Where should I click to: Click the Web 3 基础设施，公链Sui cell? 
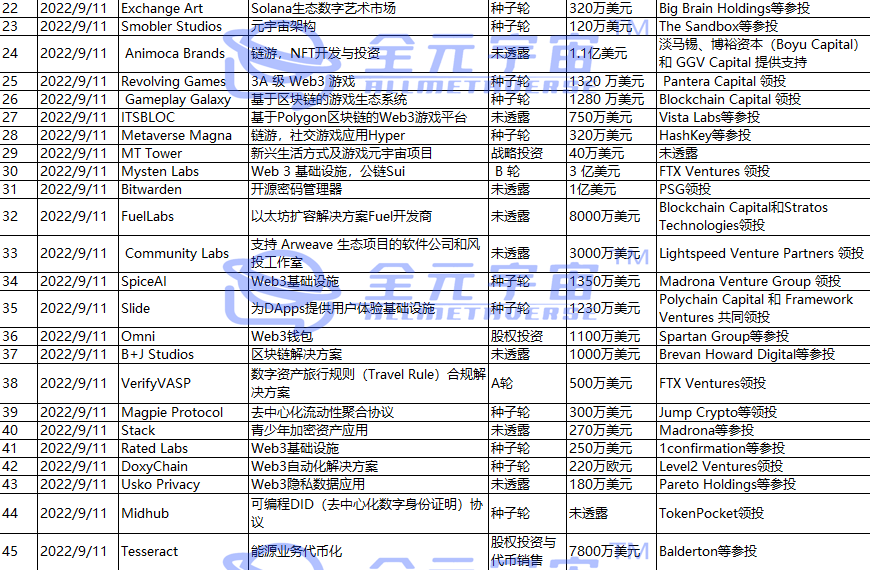click(368, 171)
